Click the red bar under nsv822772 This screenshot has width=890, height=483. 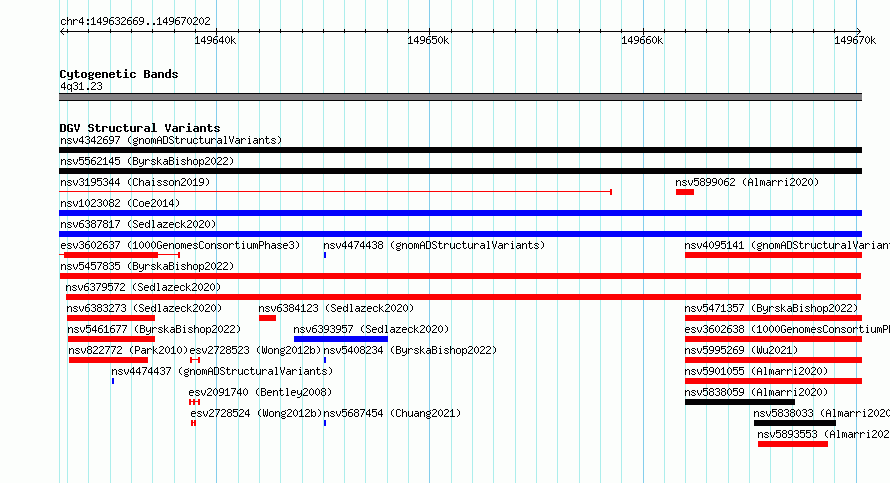[x=108, y=360]
